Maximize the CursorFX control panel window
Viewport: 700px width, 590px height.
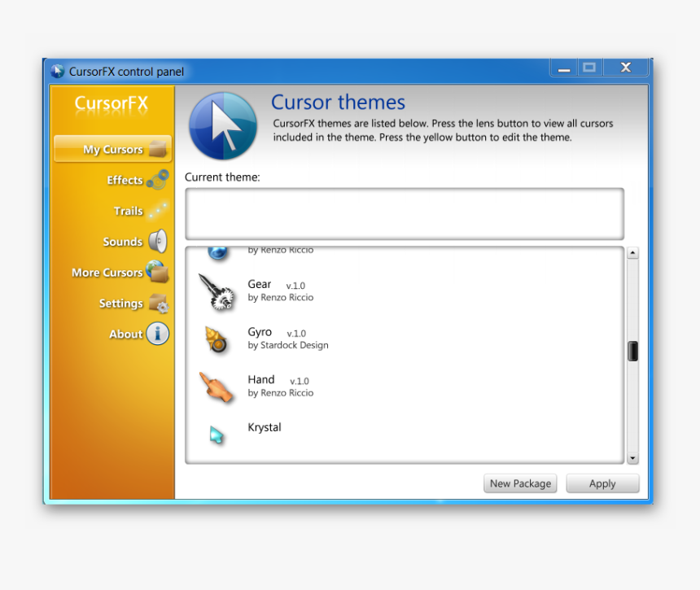590,68
